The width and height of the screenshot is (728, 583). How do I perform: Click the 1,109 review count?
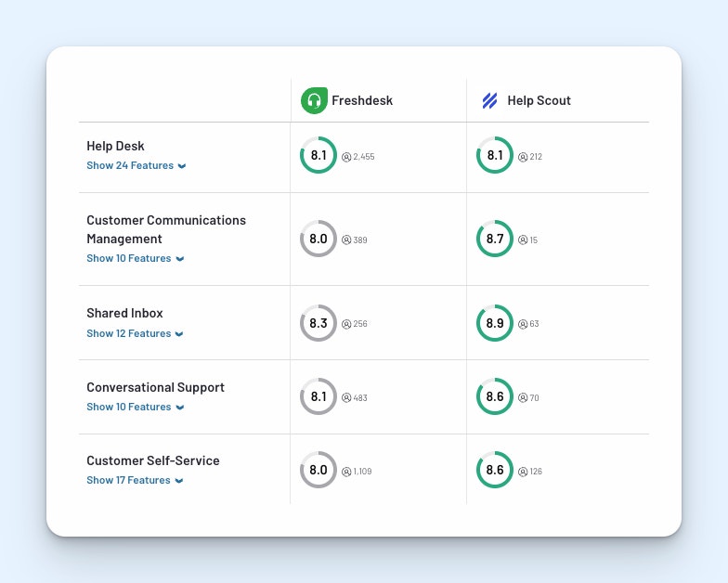(x=362, y=472)
